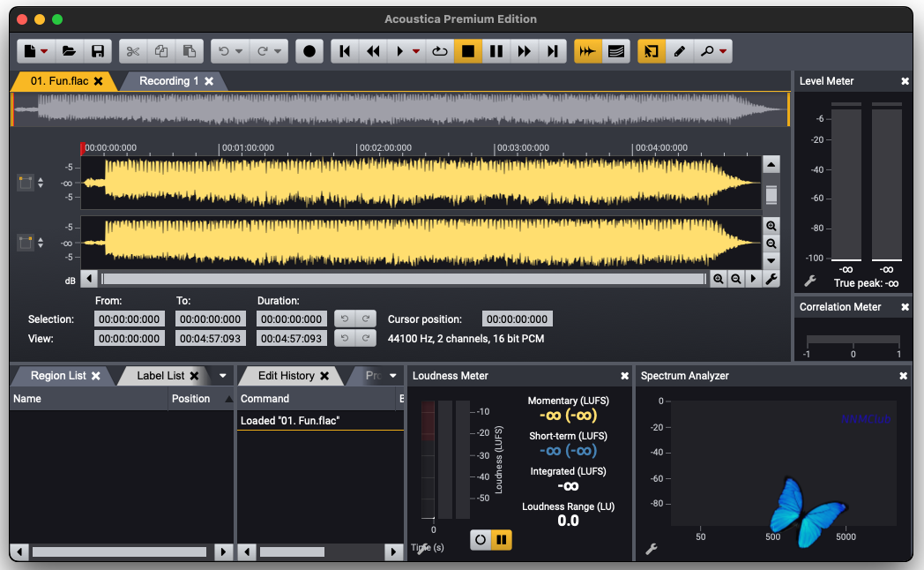Image resolution: width=924 pixels, height=570 pixels.
Task: Select the zoom magnifier tool
Action: coord(706,51)
